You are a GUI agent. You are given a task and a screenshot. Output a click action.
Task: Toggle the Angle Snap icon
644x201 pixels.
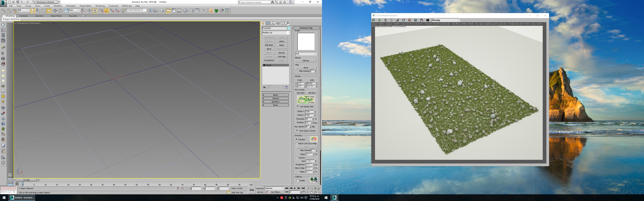(106, 11)
